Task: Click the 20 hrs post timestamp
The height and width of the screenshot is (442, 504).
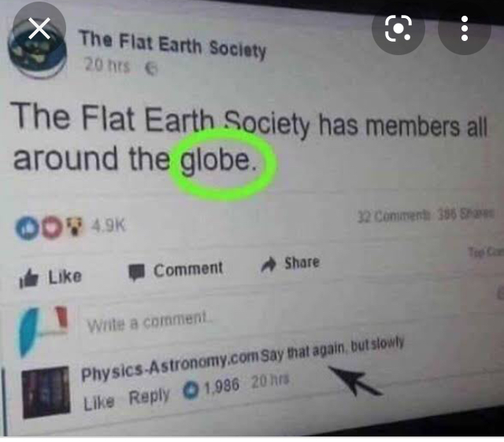Action: [107, 65]
